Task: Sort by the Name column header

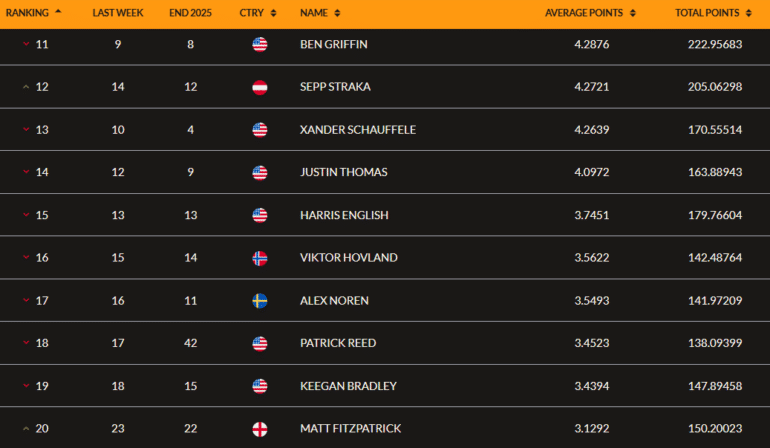Action: tap(320, 13)
